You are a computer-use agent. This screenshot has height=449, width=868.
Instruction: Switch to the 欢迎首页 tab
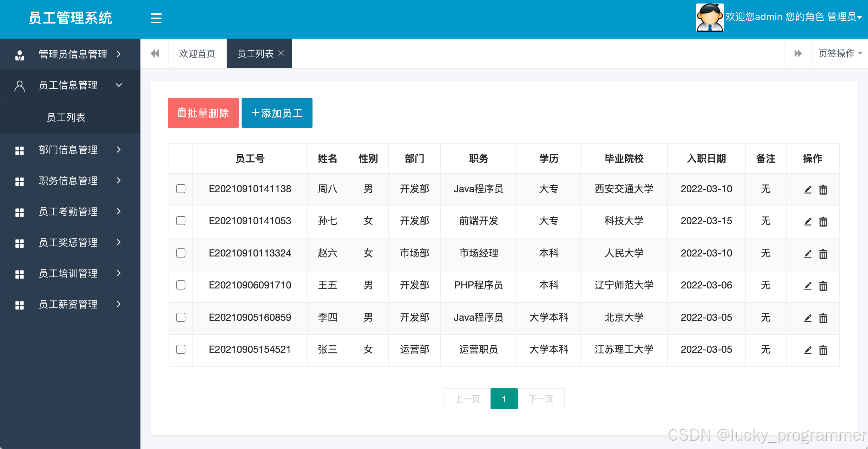197,54
